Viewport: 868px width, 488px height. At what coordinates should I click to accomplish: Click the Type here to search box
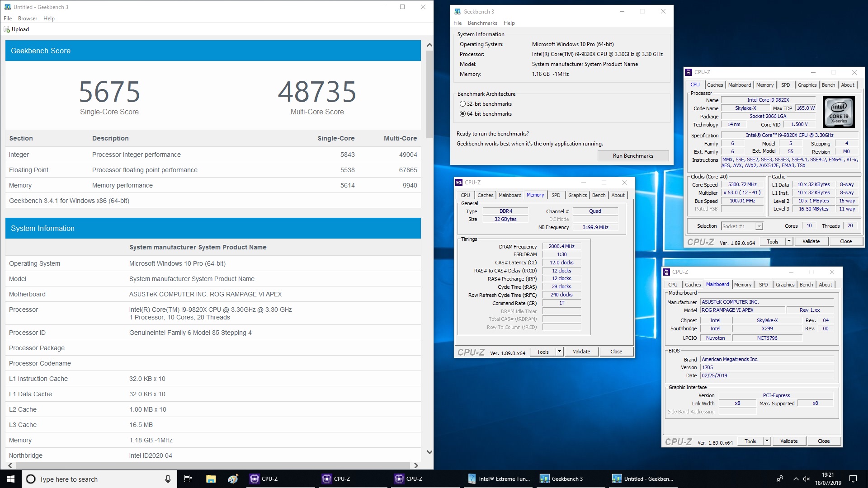(x=99, y=479)
